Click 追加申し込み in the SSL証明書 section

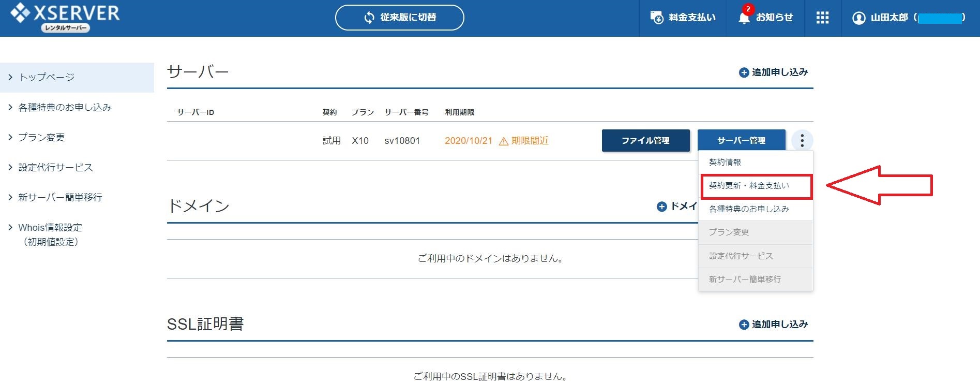773,325
